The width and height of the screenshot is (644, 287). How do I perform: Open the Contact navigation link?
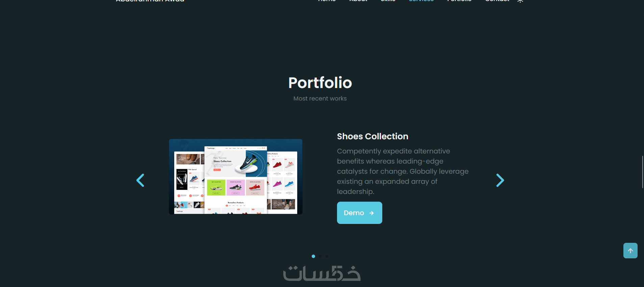(x=497, y=1)
